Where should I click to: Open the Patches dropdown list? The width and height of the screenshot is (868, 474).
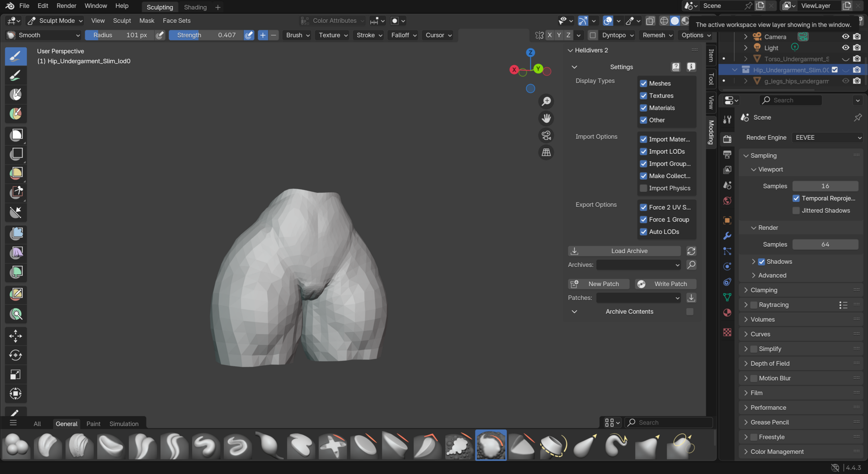(x=638, y=298)
